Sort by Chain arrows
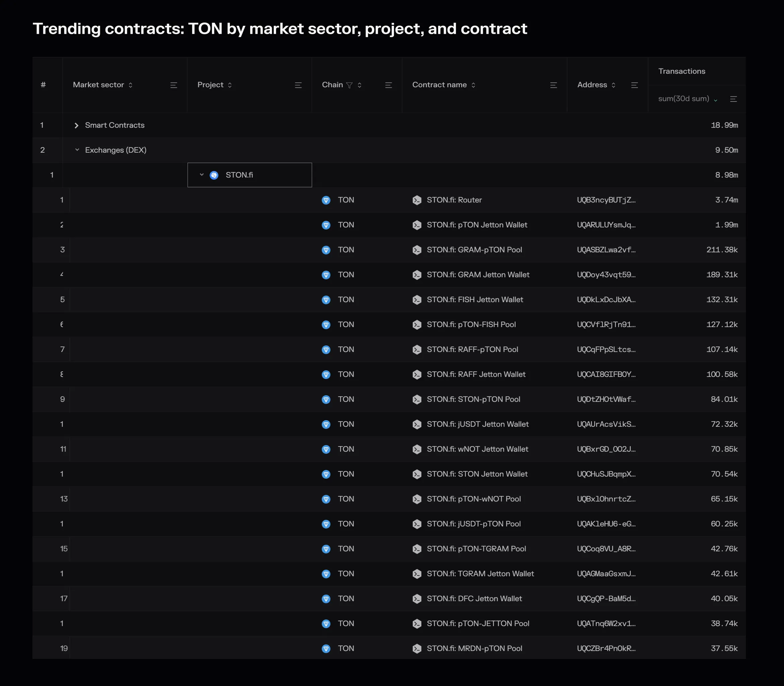The height and width of the screenshot is (686, 784). [x=360, y=85]
